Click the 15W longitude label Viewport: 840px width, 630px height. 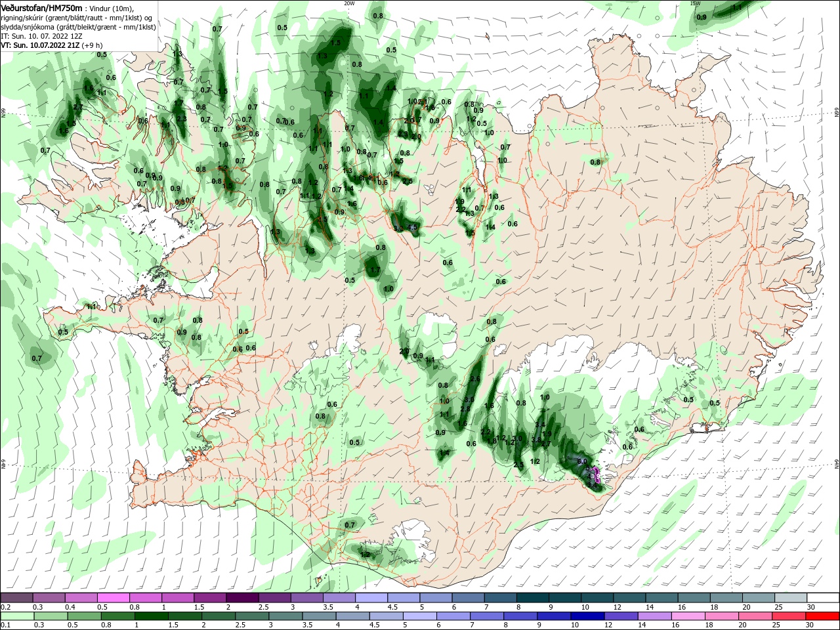pos(695,3)
